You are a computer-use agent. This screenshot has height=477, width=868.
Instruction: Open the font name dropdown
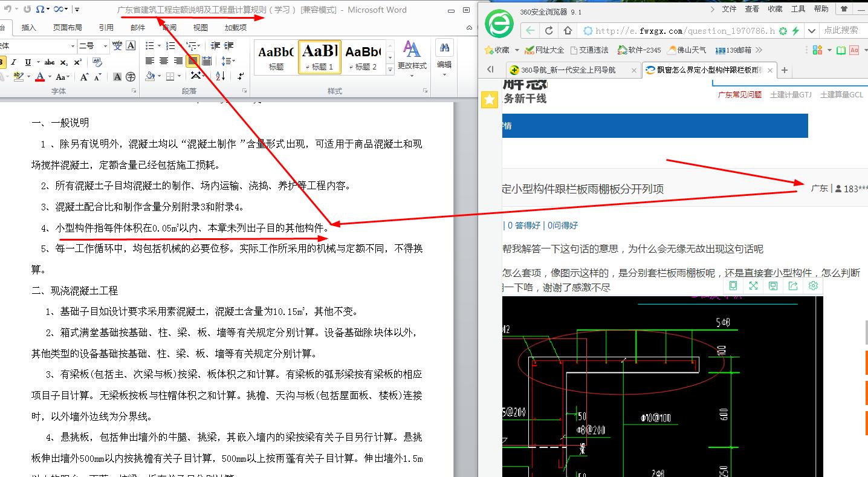(73, 46)
